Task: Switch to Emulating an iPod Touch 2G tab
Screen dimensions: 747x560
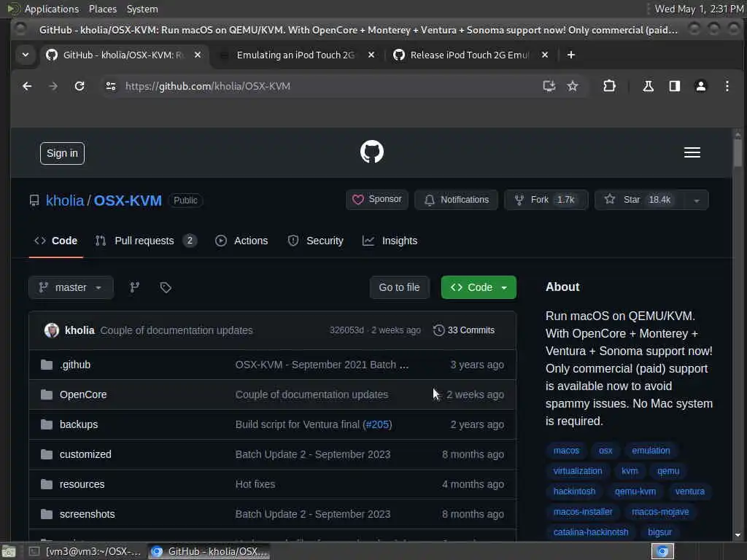Action: click(x=295, y=55)
